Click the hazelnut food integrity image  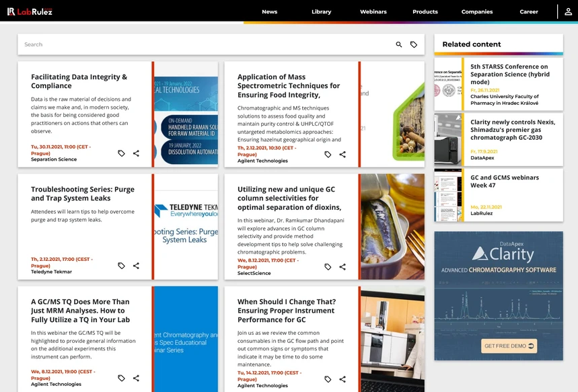click(x=392, y=114)
